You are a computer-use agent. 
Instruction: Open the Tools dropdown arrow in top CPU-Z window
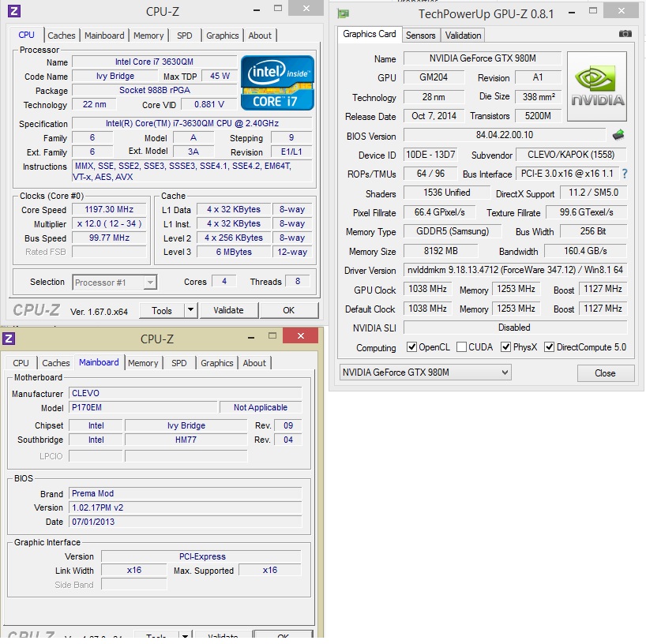click(x=190, y=310)
